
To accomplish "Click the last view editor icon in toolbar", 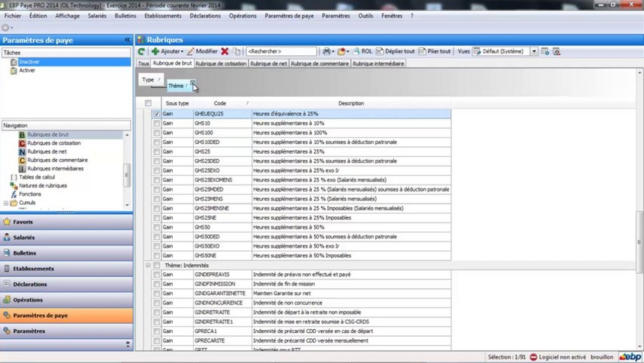I will click(556, 51).
